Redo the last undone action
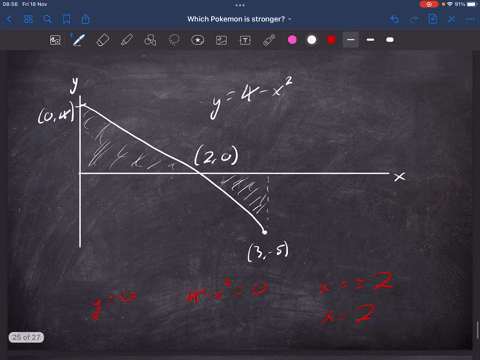 (414, 19)
